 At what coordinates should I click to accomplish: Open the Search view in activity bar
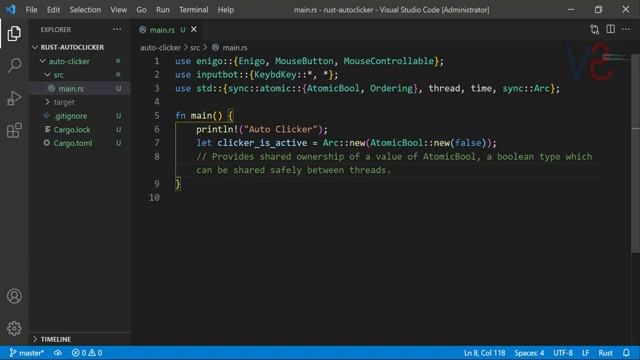[x=14, y=65]
